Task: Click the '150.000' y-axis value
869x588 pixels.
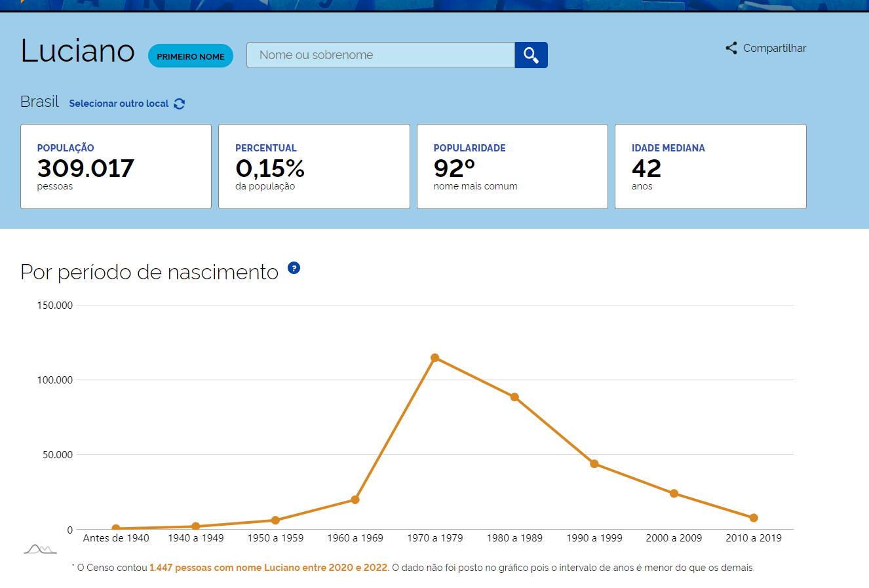Action: pyautogui.click(x=55, y=305)
